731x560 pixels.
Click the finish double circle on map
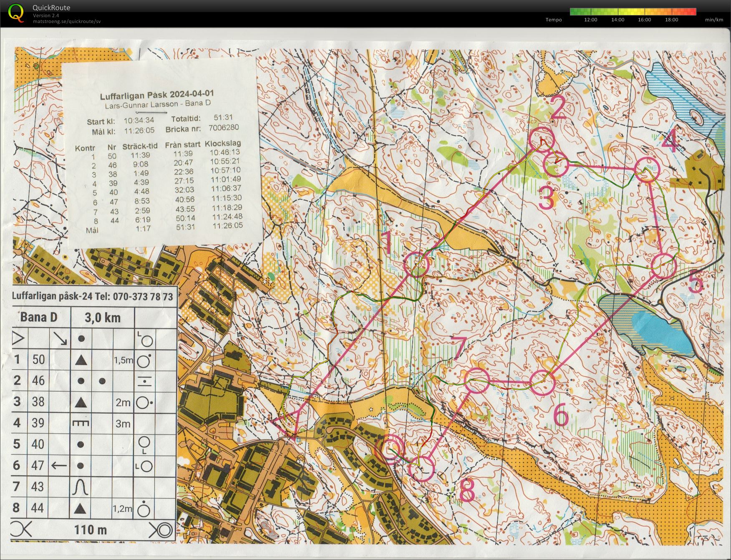click(x=390, y=449)
